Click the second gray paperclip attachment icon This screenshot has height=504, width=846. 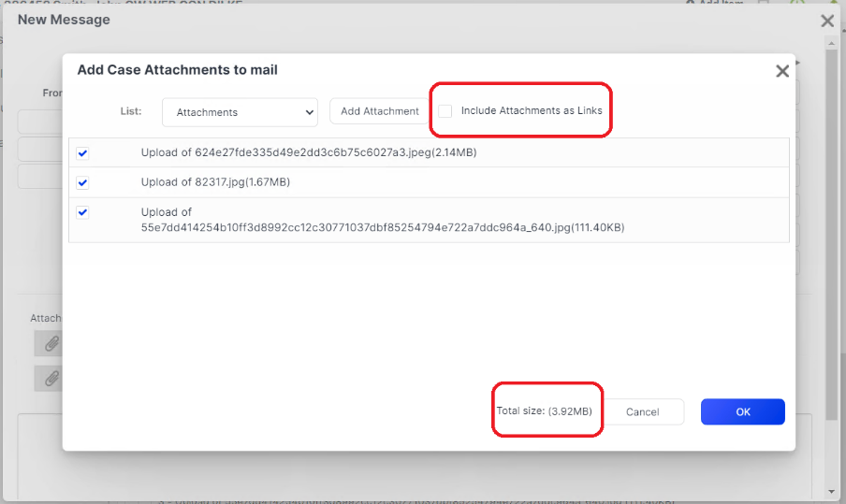pyautogui.click(x=51, y=378)
